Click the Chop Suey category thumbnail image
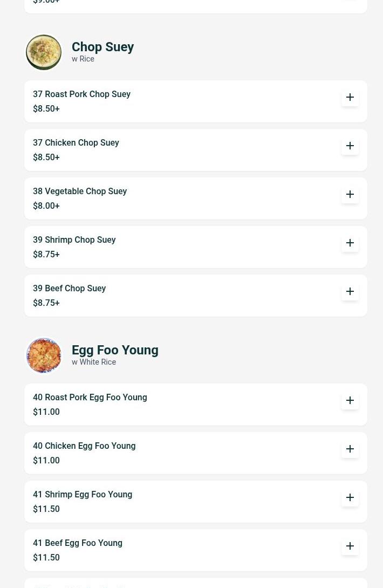The image size is (383, 588). [x=44, y=52]
